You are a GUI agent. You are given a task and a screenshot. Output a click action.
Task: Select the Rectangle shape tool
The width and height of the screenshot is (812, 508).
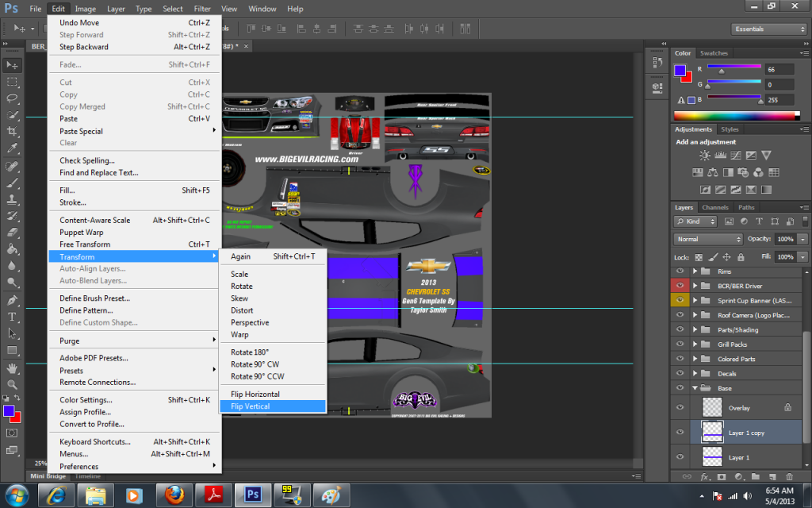[12, 350]
